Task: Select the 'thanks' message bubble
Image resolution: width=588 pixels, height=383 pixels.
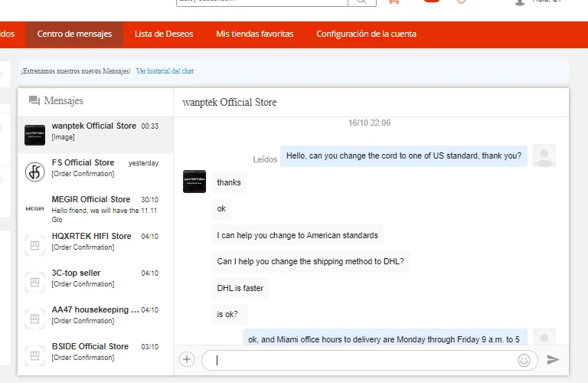Action: tap(229, 182)
